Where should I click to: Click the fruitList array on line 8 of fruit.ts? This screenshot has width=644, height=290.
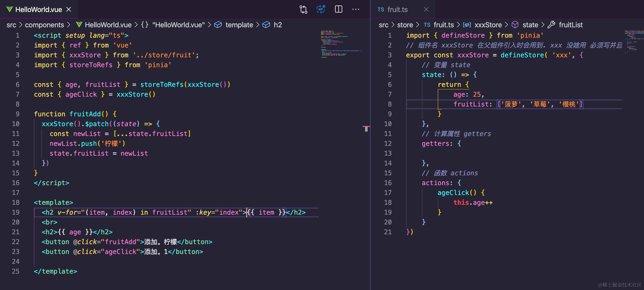[x=540, y=104]
